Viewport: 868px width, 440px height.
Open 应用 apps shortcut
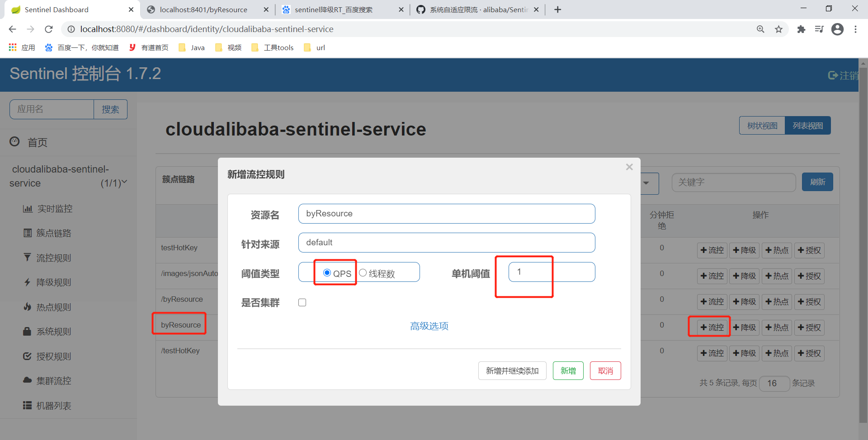pyautogui.click(x=22, y=47)
